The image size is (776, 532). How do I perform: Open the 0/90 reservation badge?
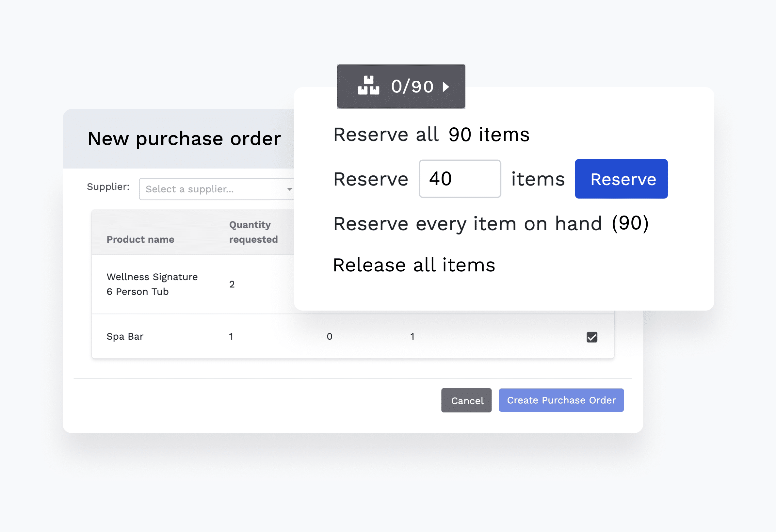pyautogui.click(x=401, y=87)
